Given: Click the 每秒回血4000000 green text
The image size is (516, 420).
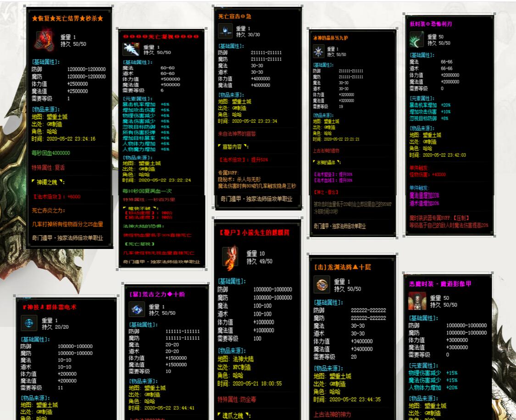Looking at the screenshot, I should [50, 153].
